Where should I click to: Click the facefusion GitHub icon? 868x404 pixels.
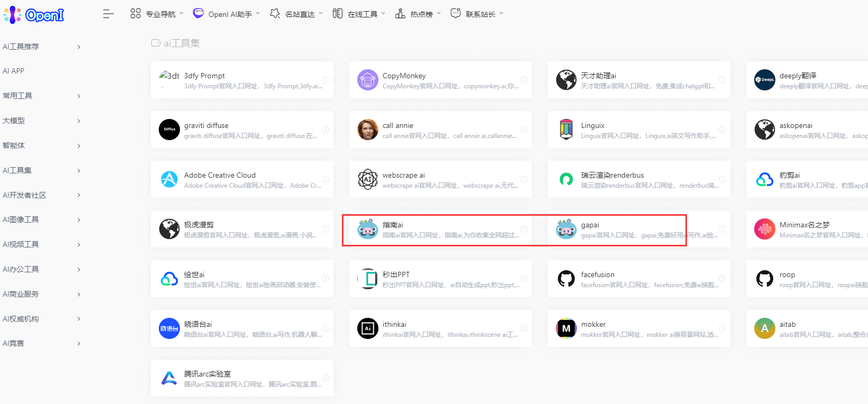[x=566, y=279]
